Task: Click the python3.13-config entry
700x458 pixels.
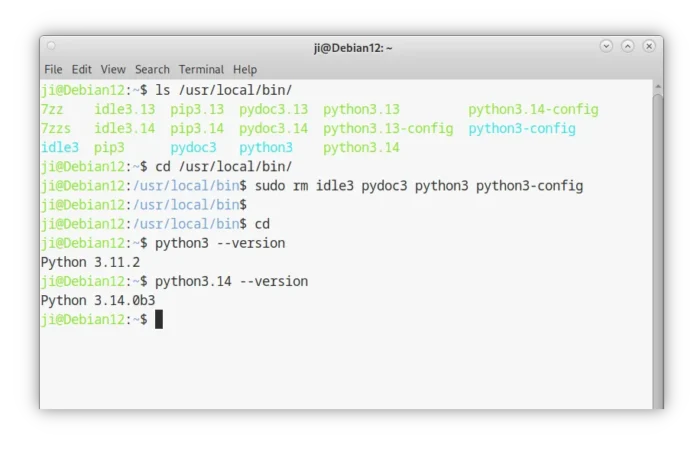Action: (388, 129)
